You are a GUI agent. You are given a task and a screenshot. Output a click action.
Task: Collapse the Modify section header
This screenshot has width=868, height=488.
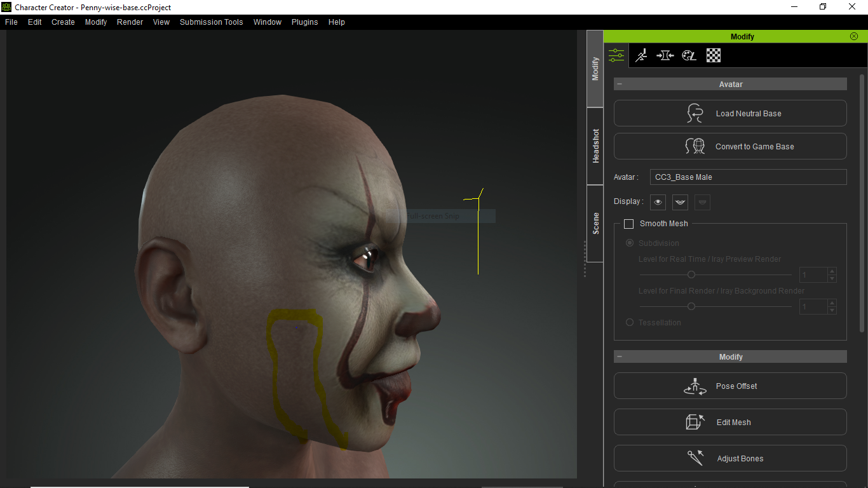coord(620,356)
